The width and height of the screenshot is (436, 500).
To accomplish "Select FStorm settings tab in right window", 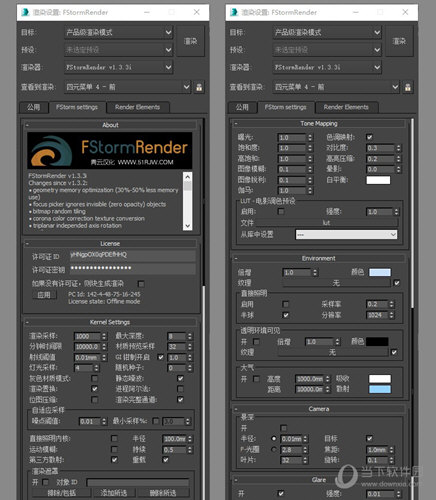I will tap(286, 107).
